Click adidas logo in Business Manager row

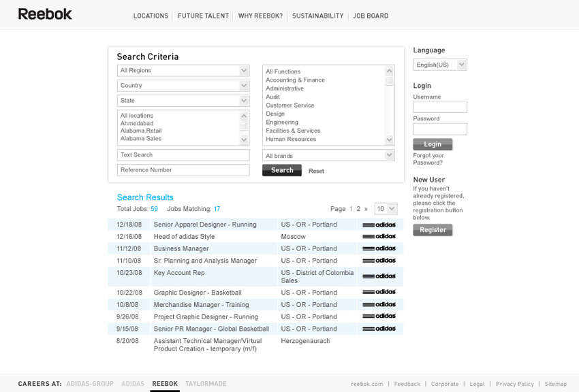tap(379, 248)
